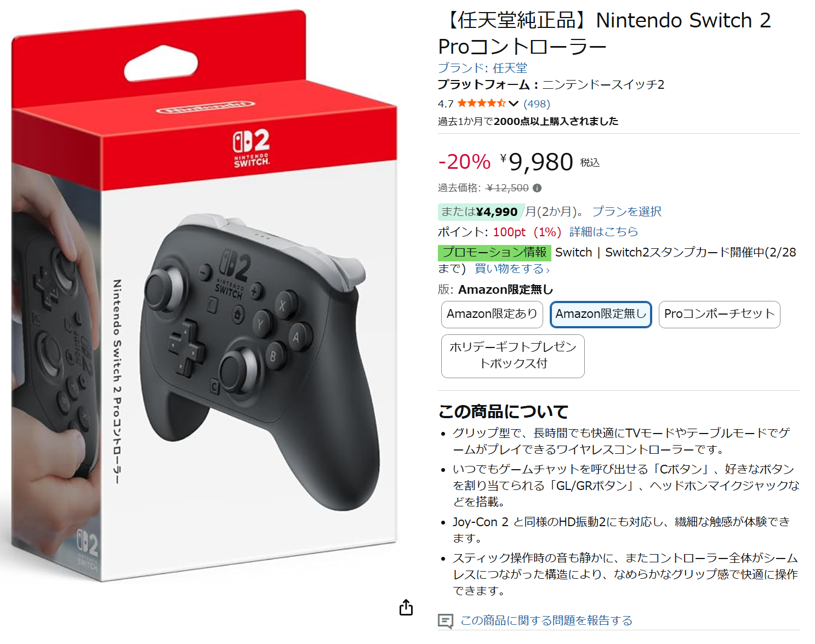Open the ブランド: 任天堂 brand link

pos(482,68)
